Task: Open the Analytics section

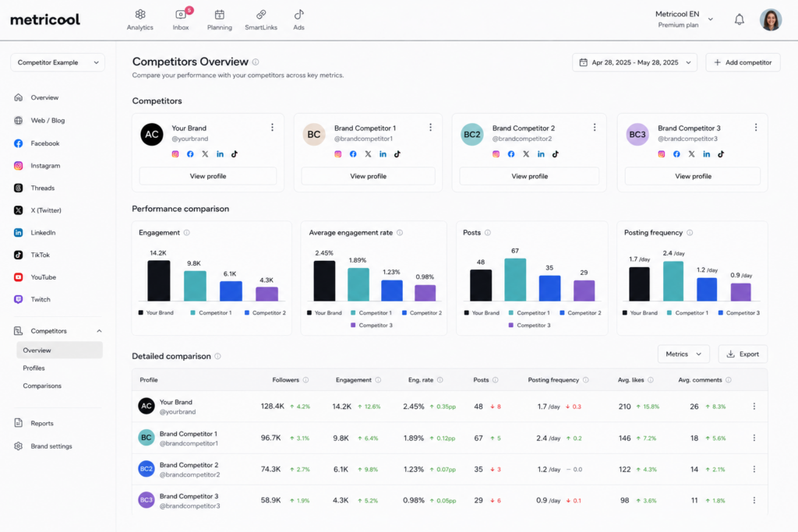Action: (140, 20)
